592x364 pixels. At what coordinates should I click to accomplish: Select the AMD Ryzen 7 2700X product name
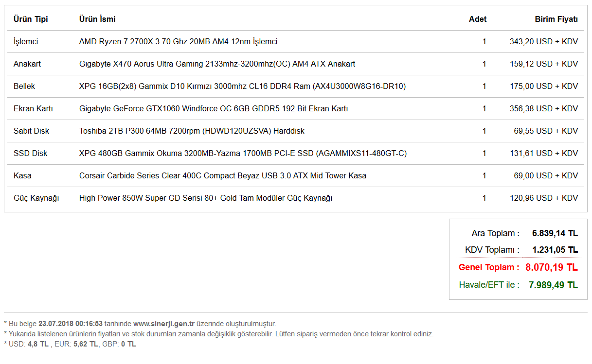(178, 42)
